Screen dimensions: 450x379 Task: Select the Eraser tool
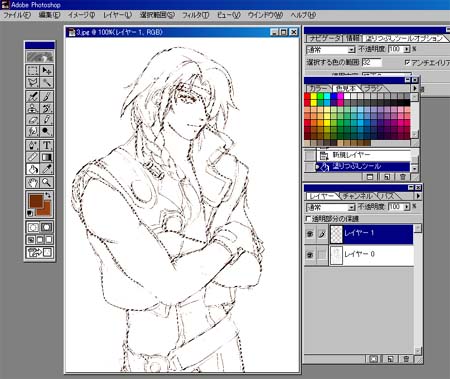click(33, 120)
